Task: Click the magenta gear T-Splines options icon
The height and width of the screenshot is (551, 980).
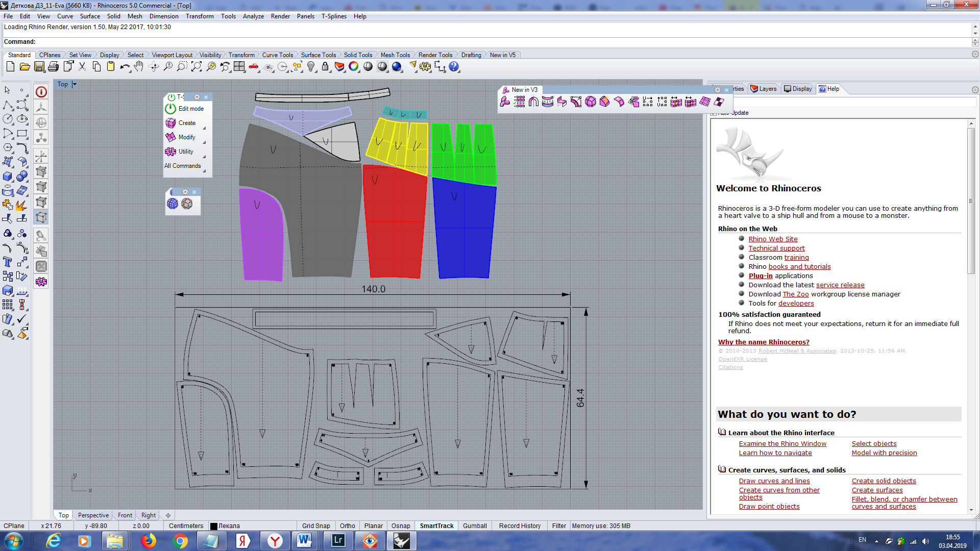Action: pos(41,282)
